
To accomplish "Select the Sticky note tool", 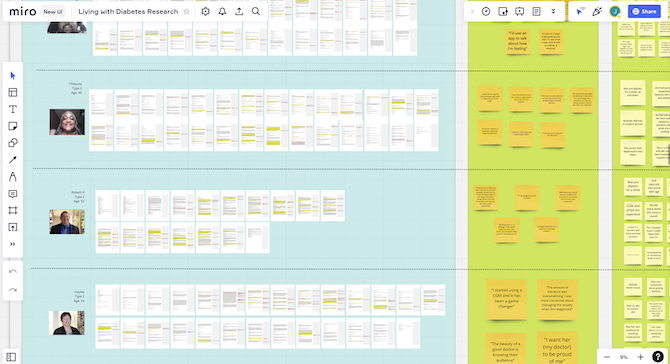I will pyautogui.click(x=12, y=126).
